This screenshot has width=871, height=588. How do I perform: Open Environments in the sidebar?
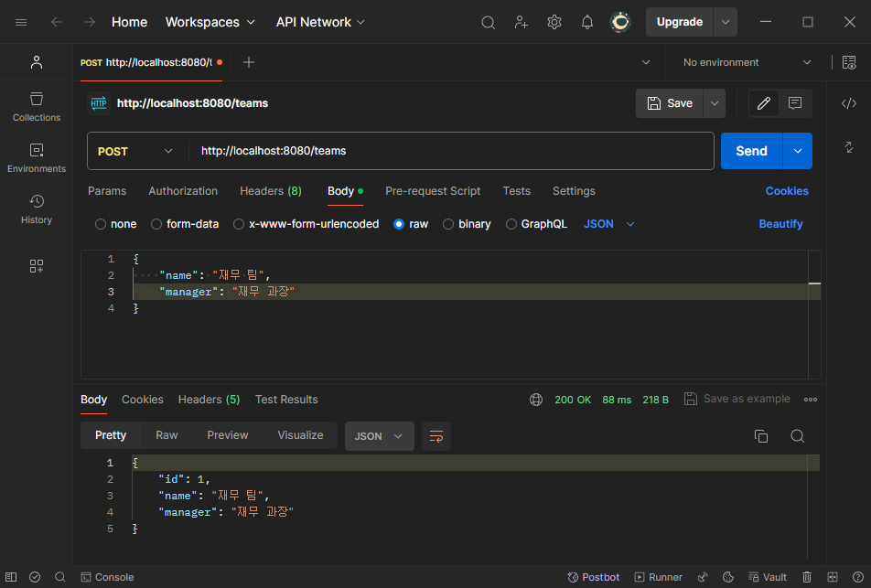click(x=37, y=158)
